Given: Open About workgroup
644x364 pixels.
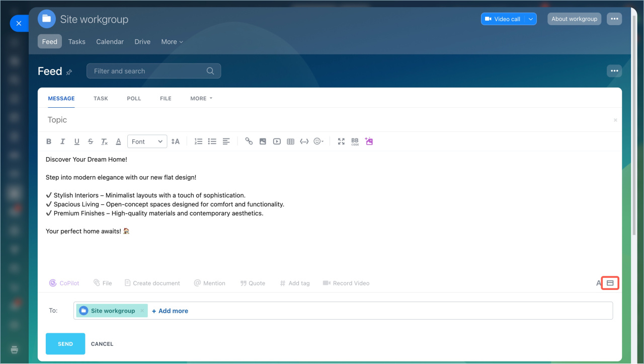Looking at the screenshot, I should click(574, 19).
